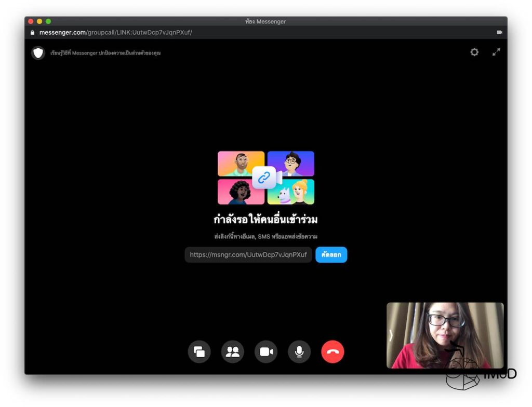Click the lock icon in the address bar
Viewport: 532px width, 407px height.
point(33,32)
